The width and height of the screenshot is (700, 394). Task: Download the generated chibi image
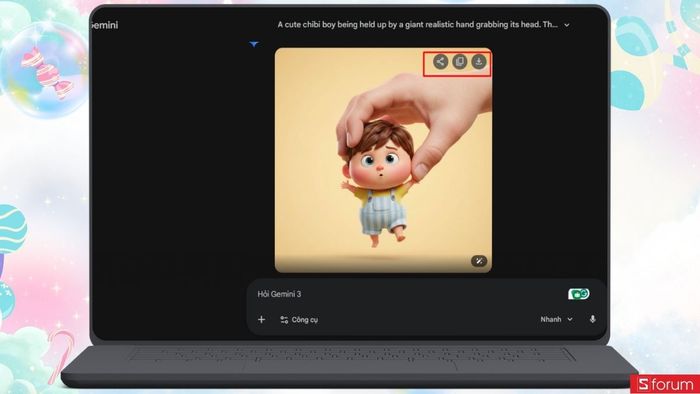479,62
